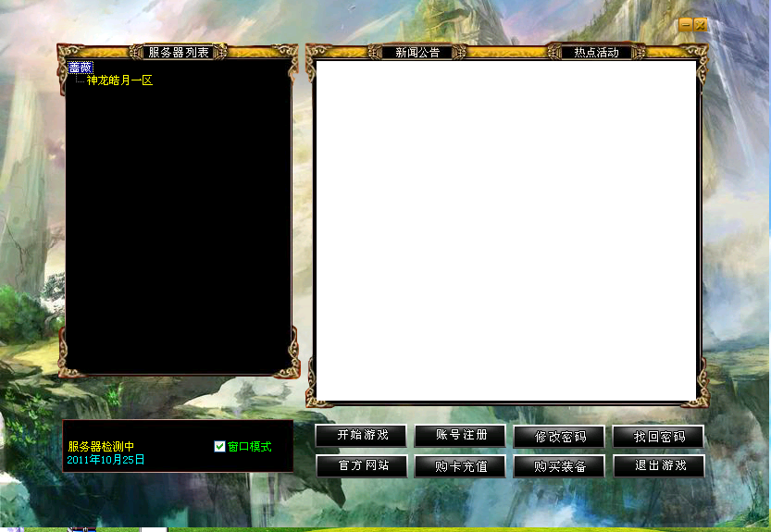The image size is (771, 532).
Task: Click the 服务器检测中 status text
Action: click(x=101, y=446)
